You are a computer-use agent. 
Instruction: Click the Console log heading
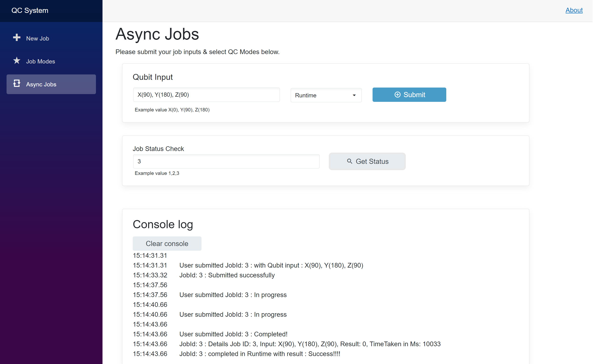(163, 224)
